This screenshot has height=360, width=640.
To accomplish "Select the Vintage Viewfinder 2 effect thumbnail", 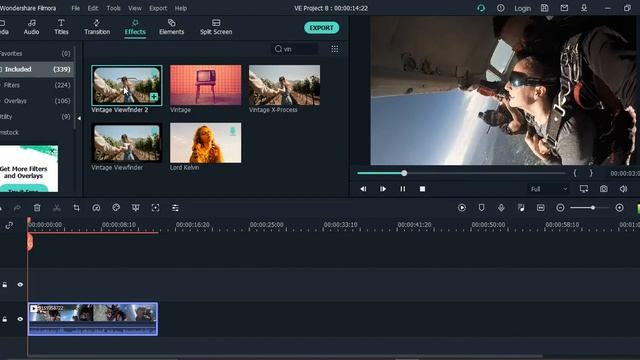I will tap(127, 85).
